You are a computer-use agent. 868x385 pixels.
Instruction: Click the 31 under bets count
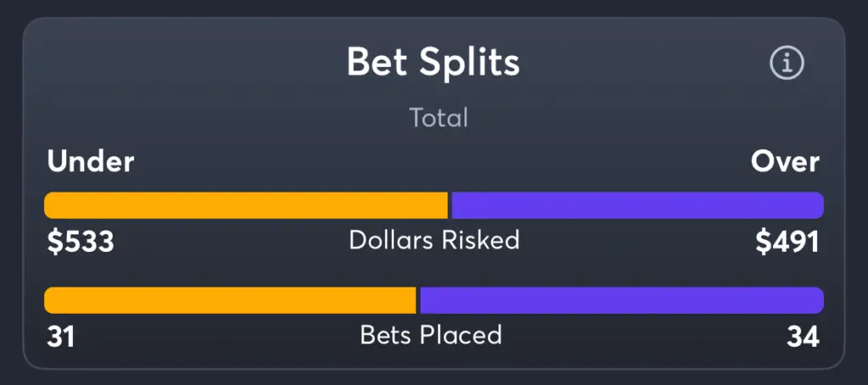click(x=61, y=337)
